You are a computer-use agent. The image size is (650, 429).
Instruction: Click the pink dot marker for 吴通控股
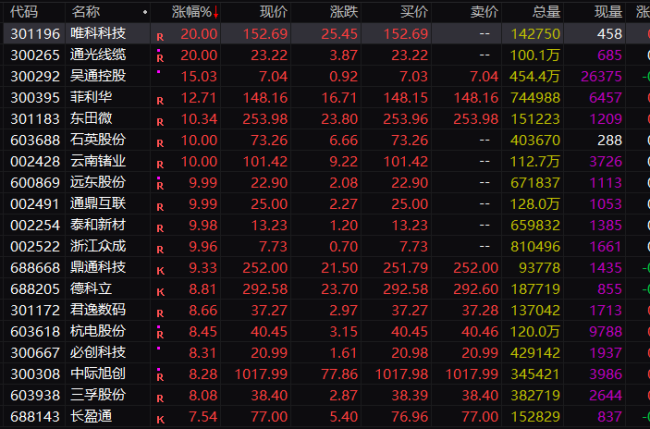(158, 72)
